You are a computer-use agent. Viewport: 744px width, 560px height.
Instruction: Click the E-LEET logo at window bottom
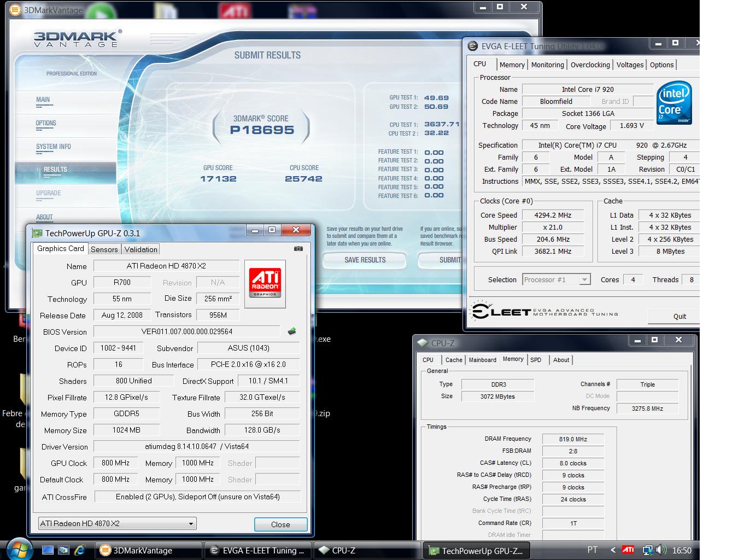(545, 311)
